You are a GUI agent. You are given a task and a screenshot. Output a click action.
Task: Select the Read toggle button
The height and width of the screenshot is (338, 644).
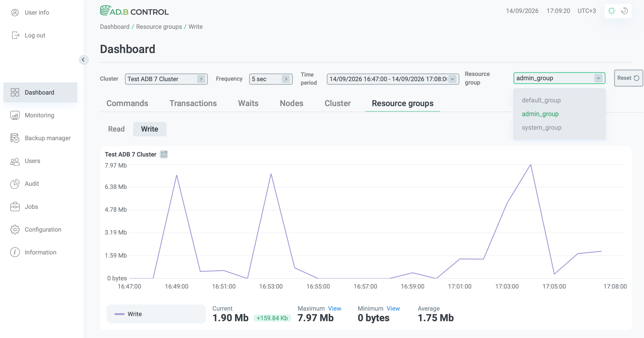pyautogui.click(x=116, y=129)
